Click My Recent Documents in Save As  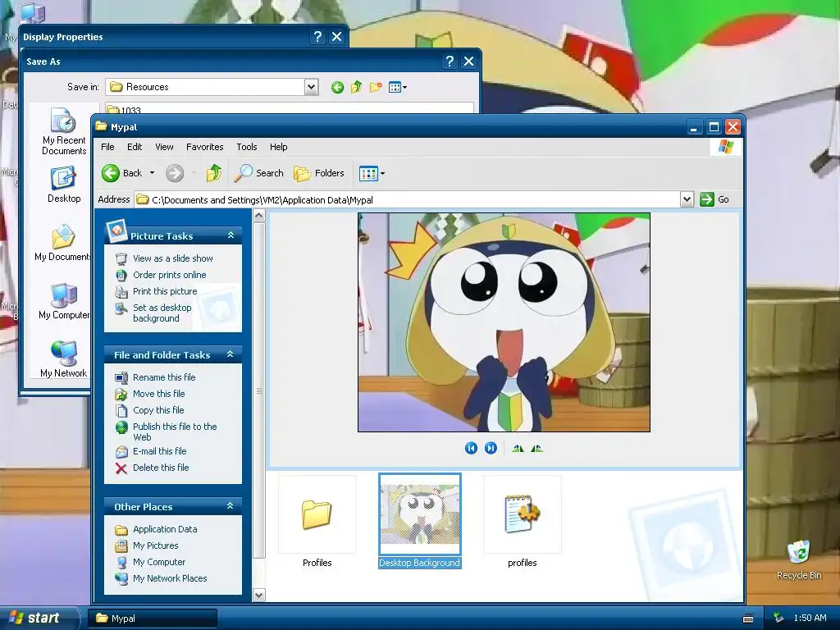[x=64, y=132]
